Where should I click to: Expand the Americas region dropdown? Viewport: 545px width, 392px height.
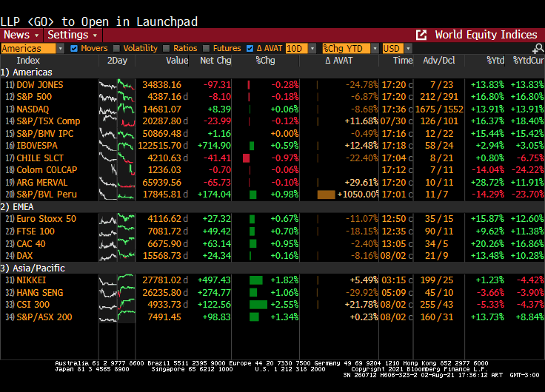tap(60, 48)
